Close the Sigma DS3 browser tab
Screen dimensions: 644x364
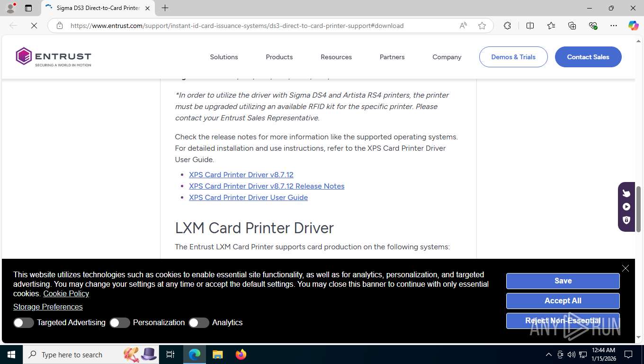[x=148, y=8]
